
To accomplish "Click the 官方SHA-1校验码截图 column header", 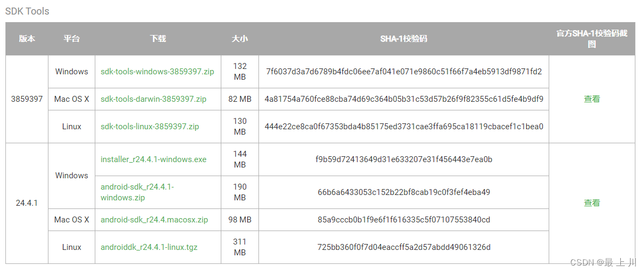I will (x=592, y=39).
